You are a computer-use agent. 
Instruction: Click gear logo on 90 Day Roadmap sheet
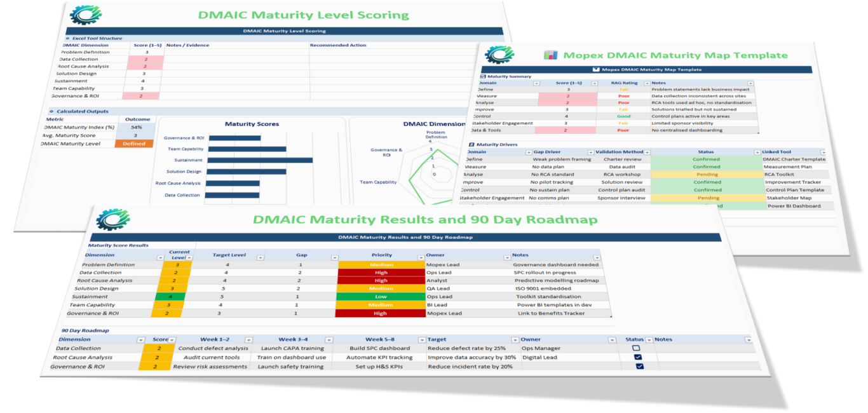coord(112,220)
